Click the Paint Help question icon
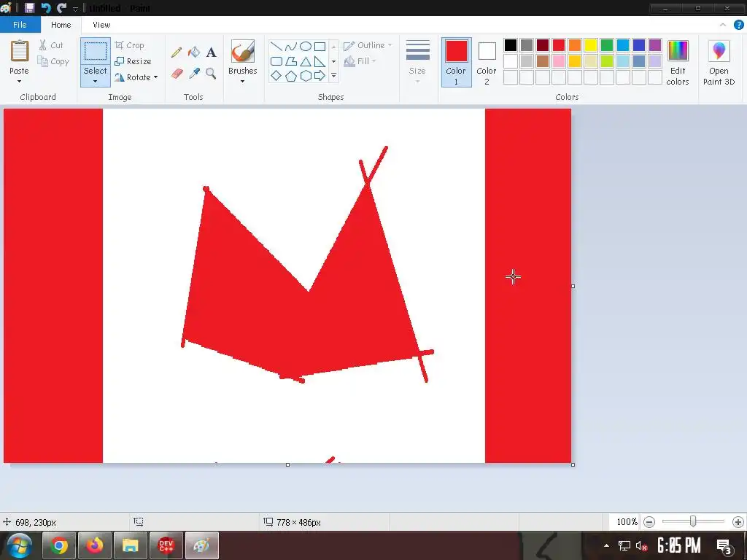Screen dimensions: 747x560 coord(738,25)
